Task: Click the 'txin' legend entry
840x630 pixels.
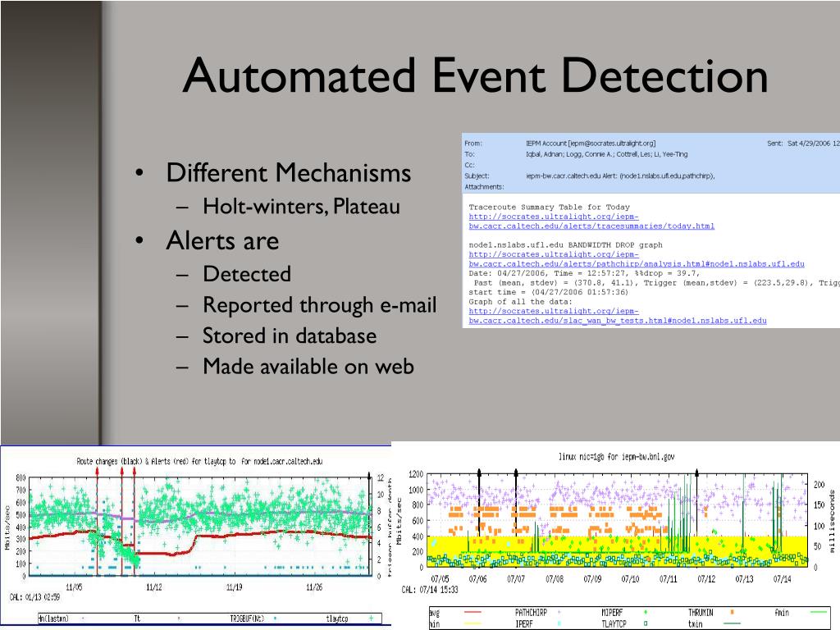Action: point(696,624)
